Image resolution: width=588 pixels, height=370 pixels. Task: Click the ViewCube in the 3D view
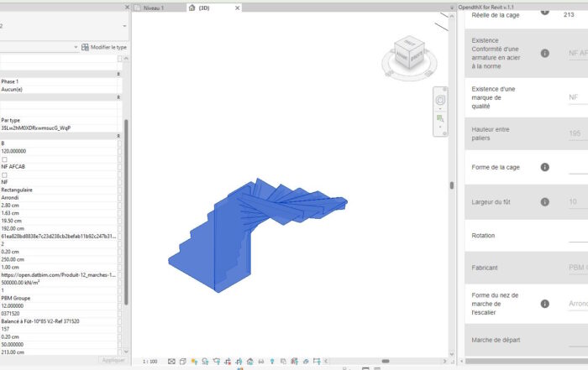[409, 52]
